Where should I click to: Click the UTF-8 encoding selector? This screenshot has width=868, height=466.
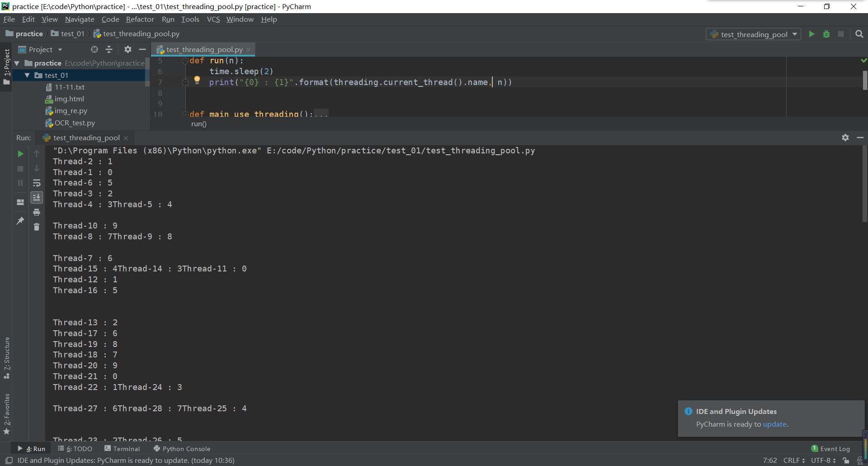click(823, 461)
